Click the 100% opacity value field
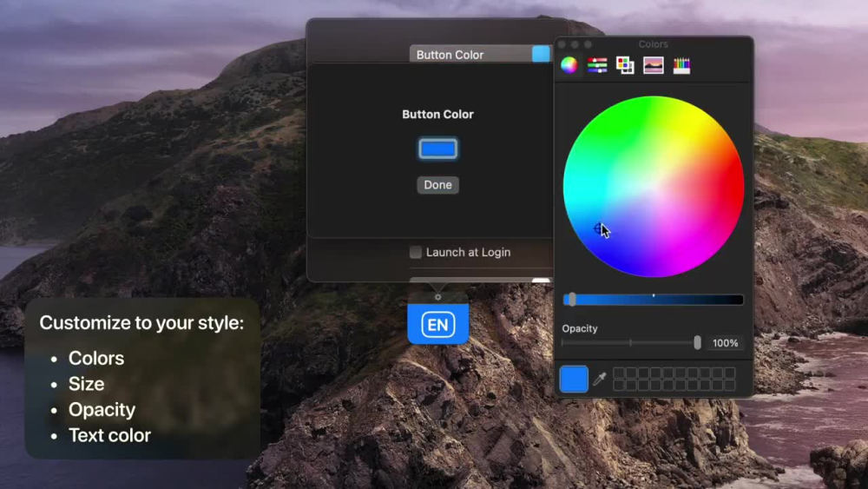This screenshot has width=868, height=489. (x=725, y=343)
